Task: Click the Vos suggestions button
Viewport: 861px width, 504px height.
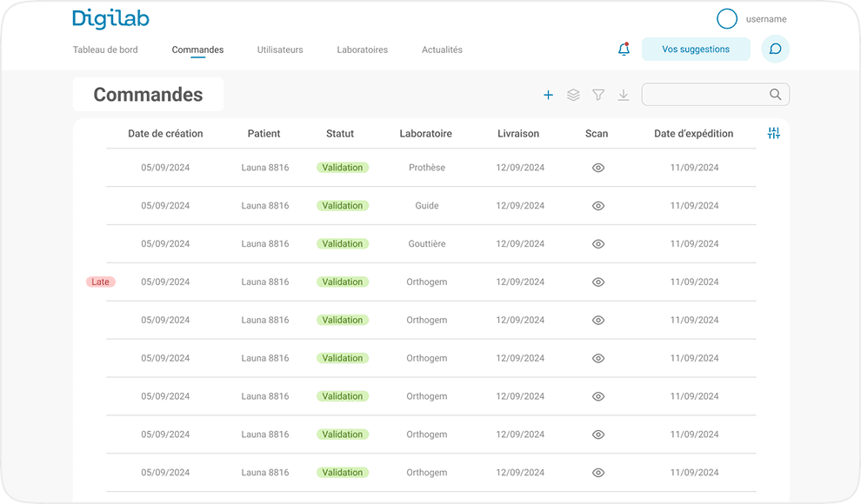Action: coord(696,50)
